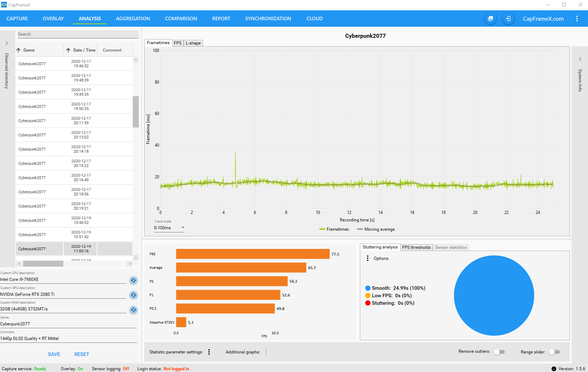Open the CLOUD tab
This screenshot has height=372, width=588.
pos(315,19)
